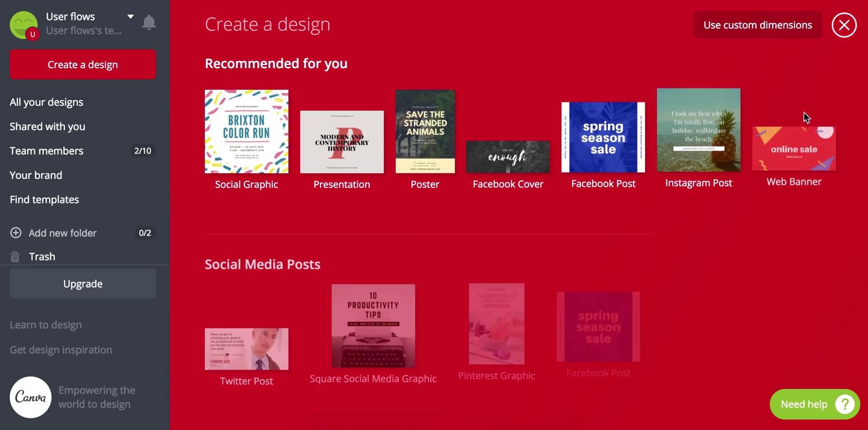Select the recommended Facebook Post spring sale thumbnail
The height and width of the screenshot is (430, 868).
coord(603,137)
